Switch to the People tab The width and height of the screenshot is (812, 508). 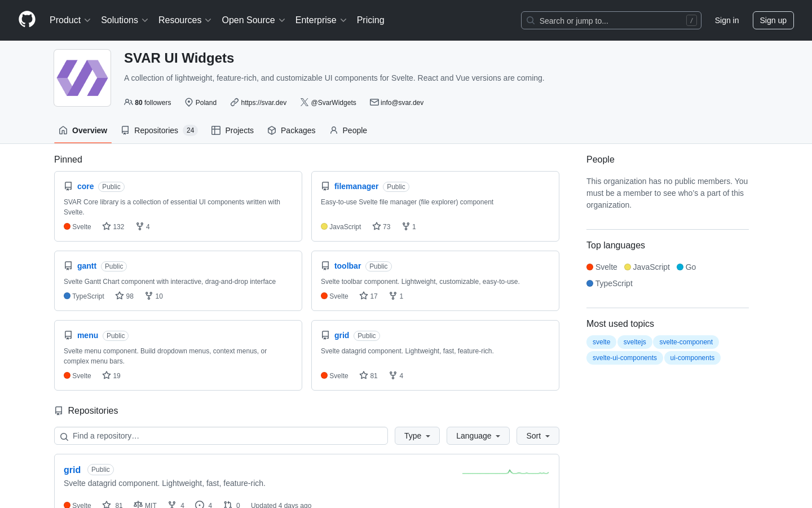[348, 130]
